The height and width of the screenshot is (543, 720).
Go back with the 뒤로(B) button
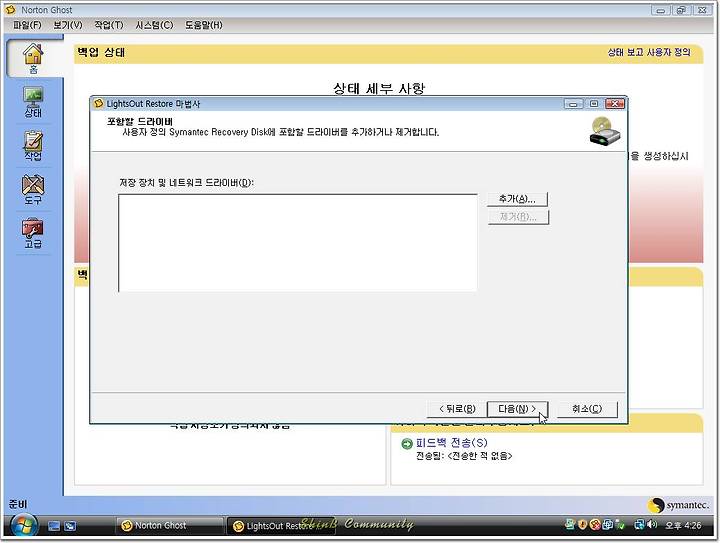click(x=457, y=409)
